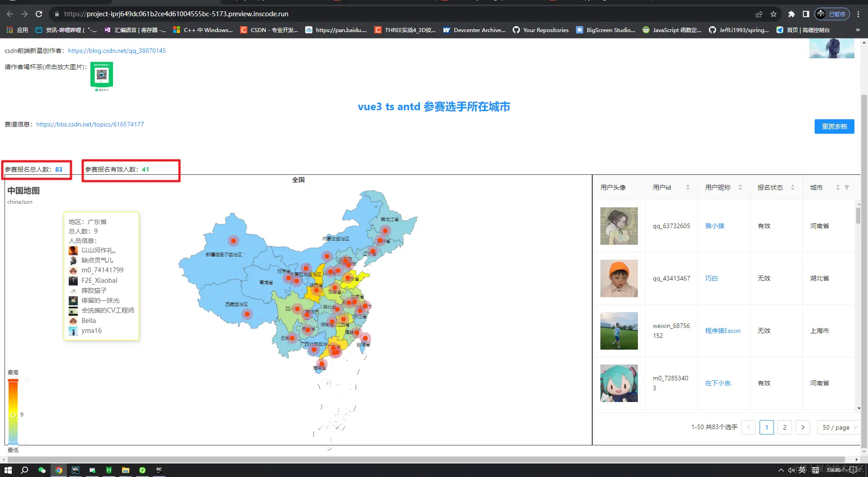Open the 50 / page size dropdown
The image size is (868, 477).
pos(838,427)
